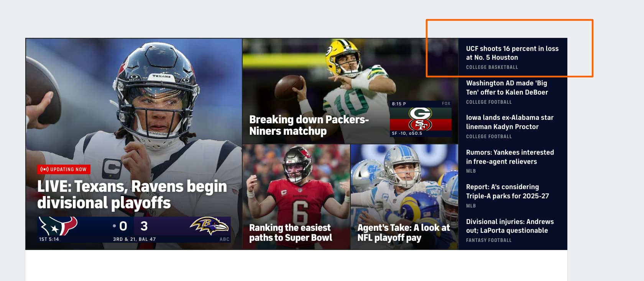Screen dimensions: 644x281
Task: Open Iowa lands Kadyn Proctor headline
Action: coord(509,122)
